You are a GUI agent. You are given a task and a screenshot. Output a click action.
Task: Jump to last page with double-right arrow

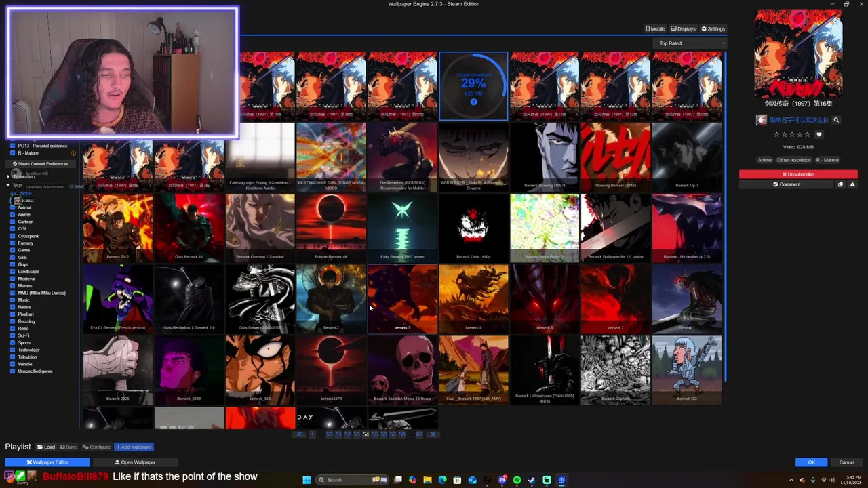pos(433,434)
